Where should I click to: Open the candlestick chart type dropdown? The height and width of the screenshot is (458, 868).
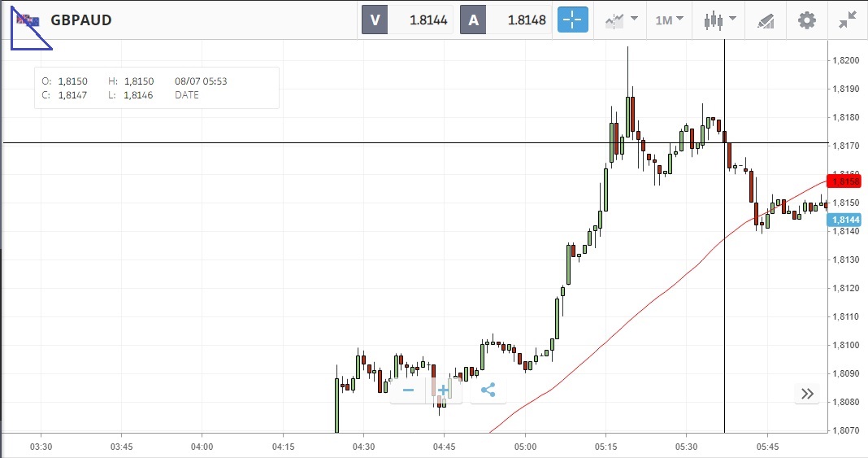pyautogui.click(x=719, y=20)
